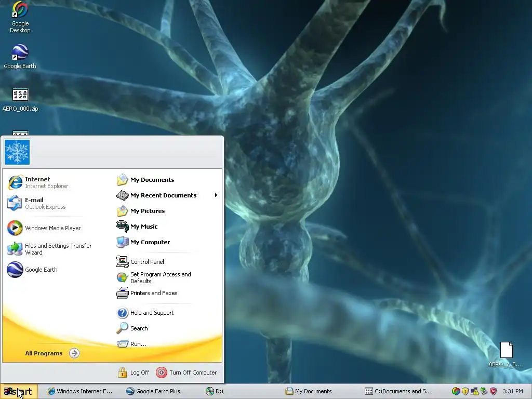The width and height of the screenshot is (532, 399).
Task: Click the Start button
Action: click(x=19, y=392)
